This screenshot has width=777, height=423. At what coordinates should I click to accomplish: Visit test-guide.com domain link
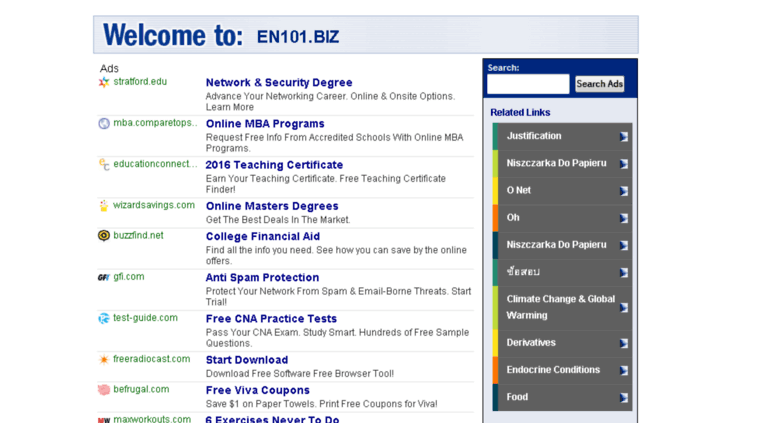coord(145,317)
